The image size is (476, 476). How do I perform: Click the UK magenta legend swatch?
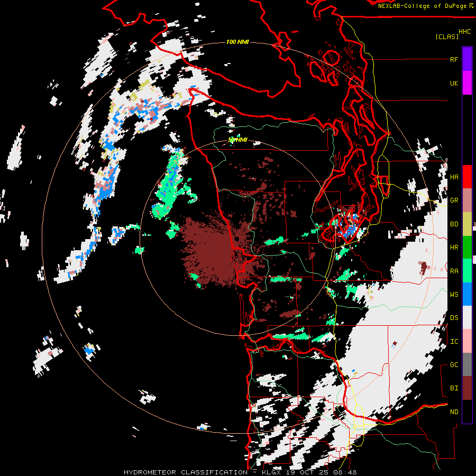click(467, 83)
